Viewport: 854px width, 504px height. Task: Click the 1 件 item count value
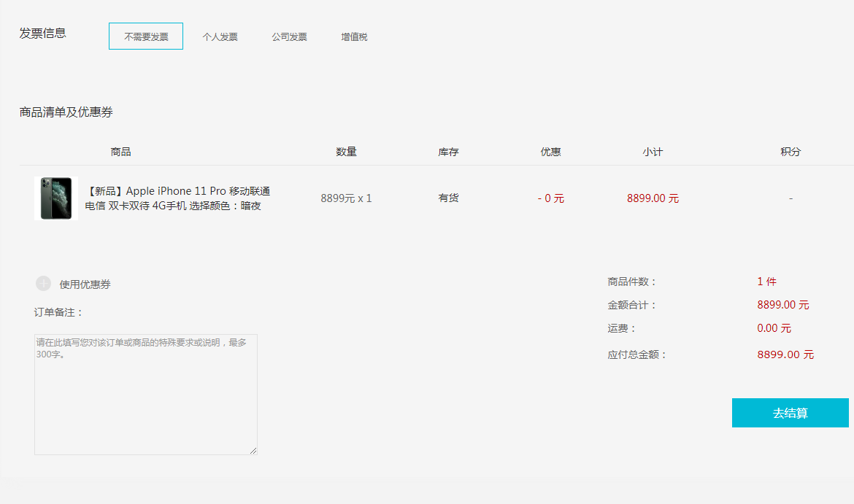pyautogui.click(x=767, y=282)
